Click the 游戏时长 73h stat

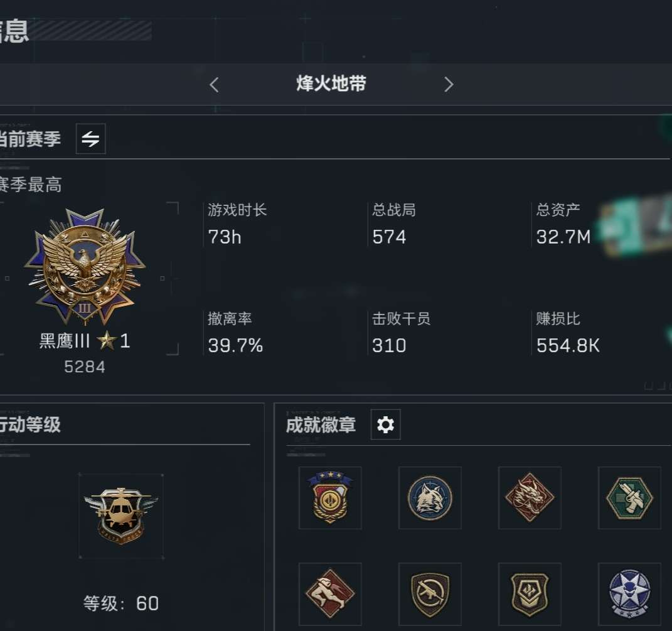pos(237,224)
